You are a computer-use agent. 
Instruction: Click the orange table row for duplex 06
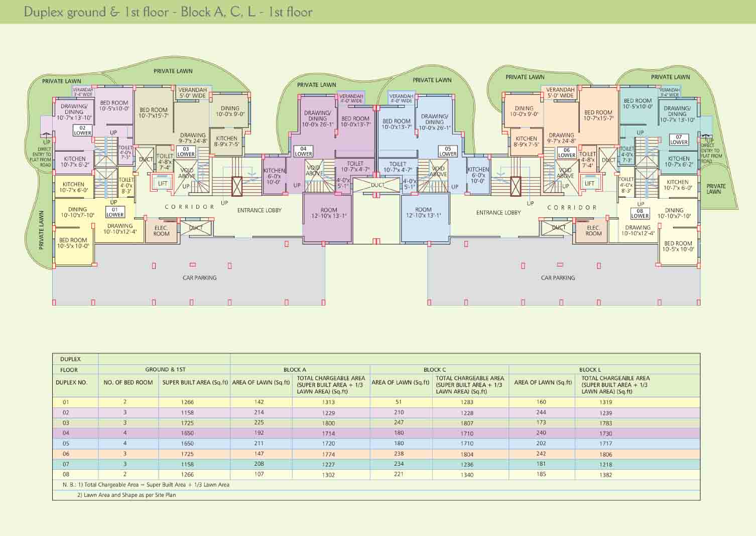tap(376, 454)
